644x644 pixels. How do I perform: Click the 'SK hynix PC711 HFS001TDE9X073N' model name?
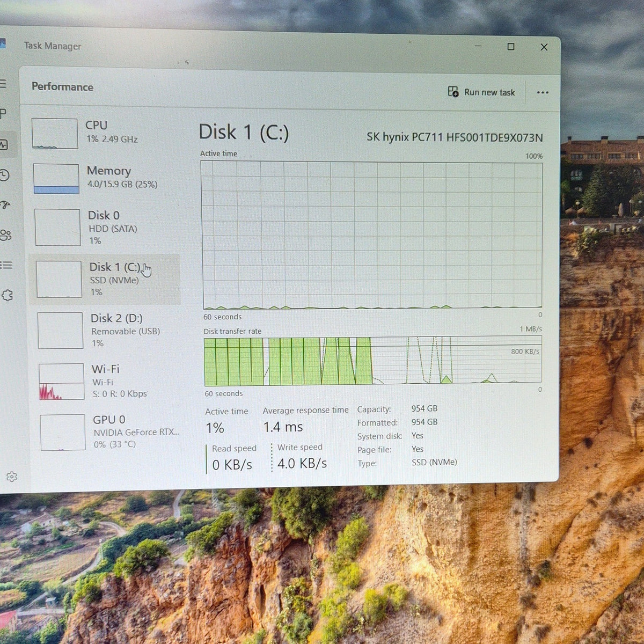pos(455,137)
